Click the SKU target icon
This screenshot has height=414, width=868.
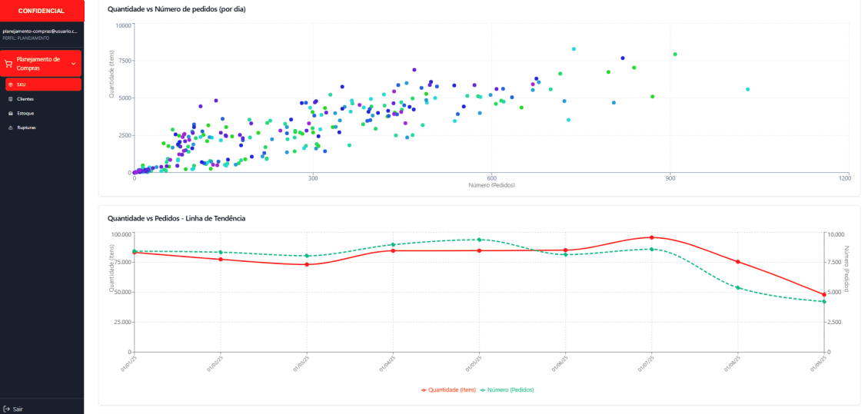pos(10,84)
